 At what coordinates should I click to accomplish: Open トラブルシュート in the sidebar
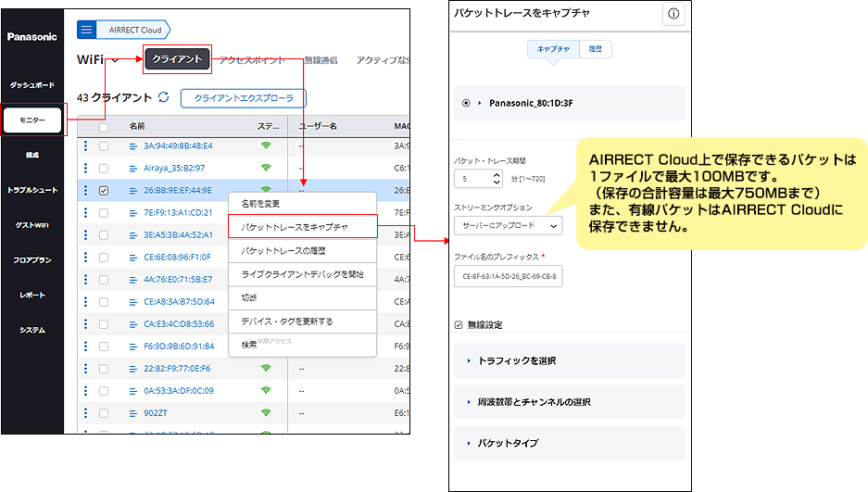32,190
